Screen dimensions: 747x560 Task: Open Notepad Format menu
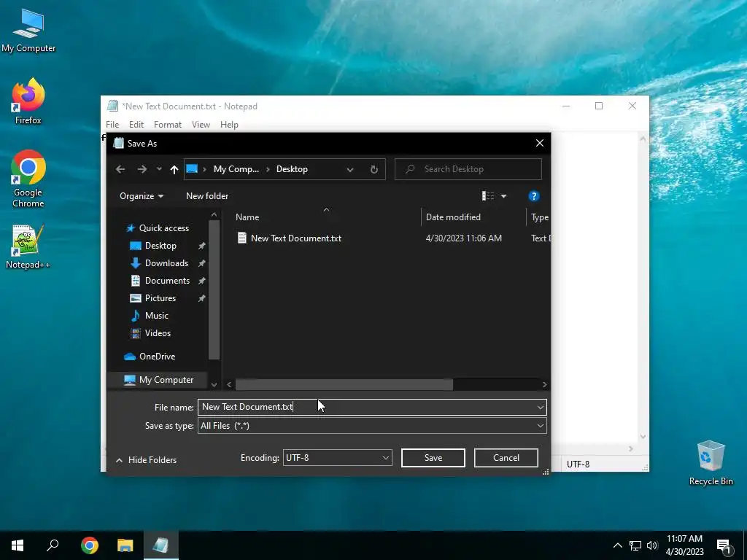tap(168, 125)
